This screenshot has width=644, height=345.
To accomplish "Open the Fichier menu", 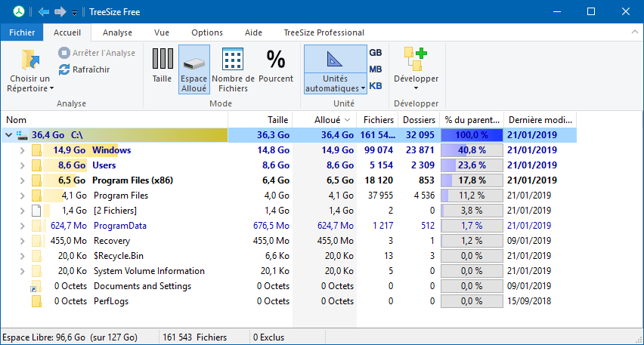I will tap(22, 32).
